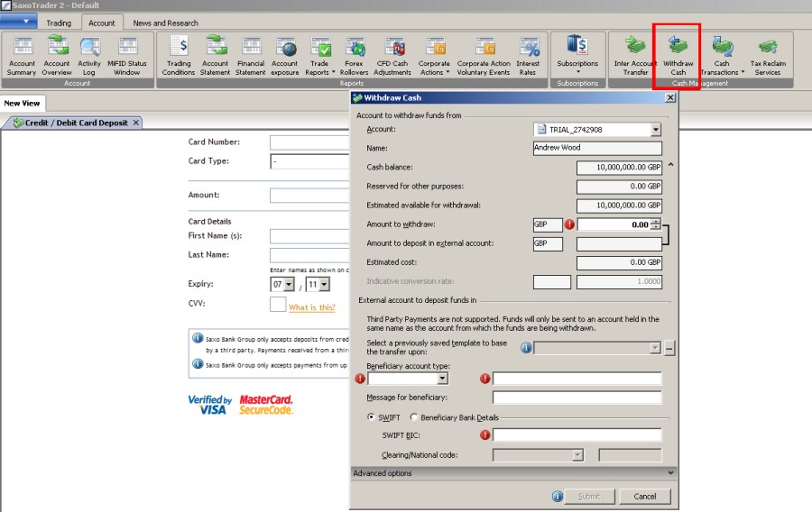Open the Beneficiary account type dropdown
This screenshot has width=812, height=512.
pyautogui.click(x=442, y=379)
